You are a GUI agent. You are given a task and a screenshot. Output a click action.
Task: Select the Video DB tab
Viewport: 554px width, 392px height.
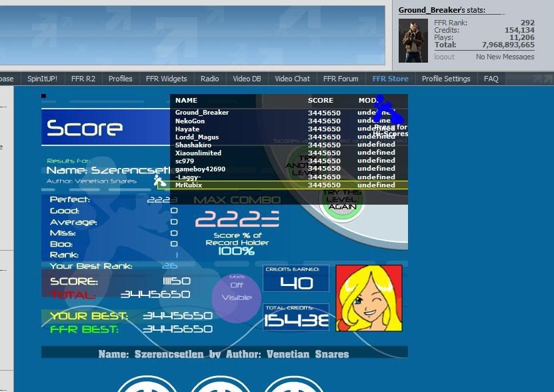tap(247, 79)
